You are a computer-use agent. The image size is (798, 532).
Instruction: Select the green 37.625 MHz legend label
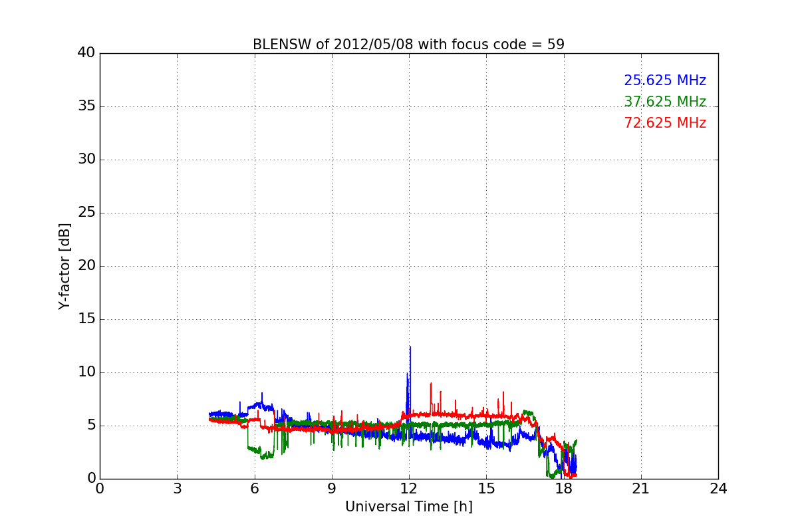(x=665, y=102)
